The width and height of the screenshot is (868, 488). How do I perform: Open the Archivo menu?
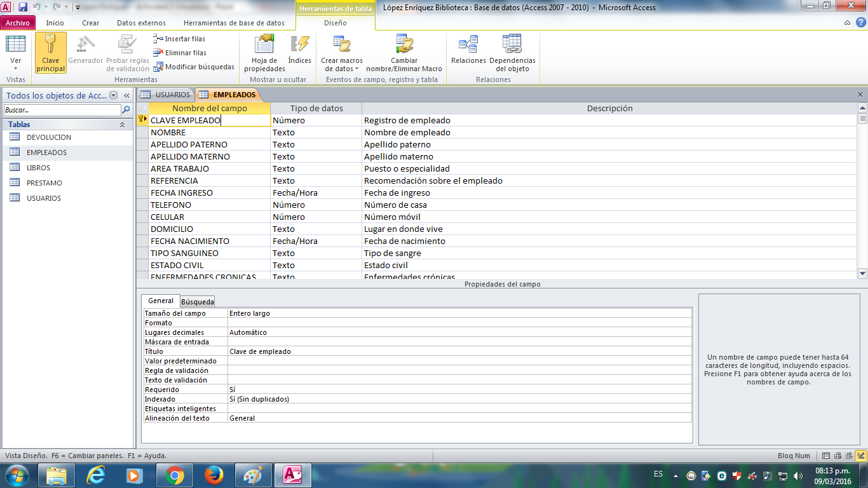18,23
